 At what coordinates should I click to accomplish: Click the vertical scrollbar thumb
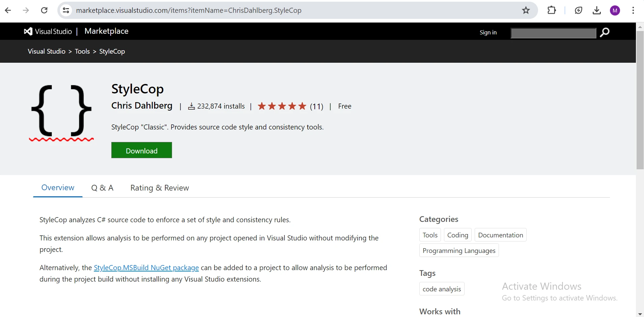(640, 100)
